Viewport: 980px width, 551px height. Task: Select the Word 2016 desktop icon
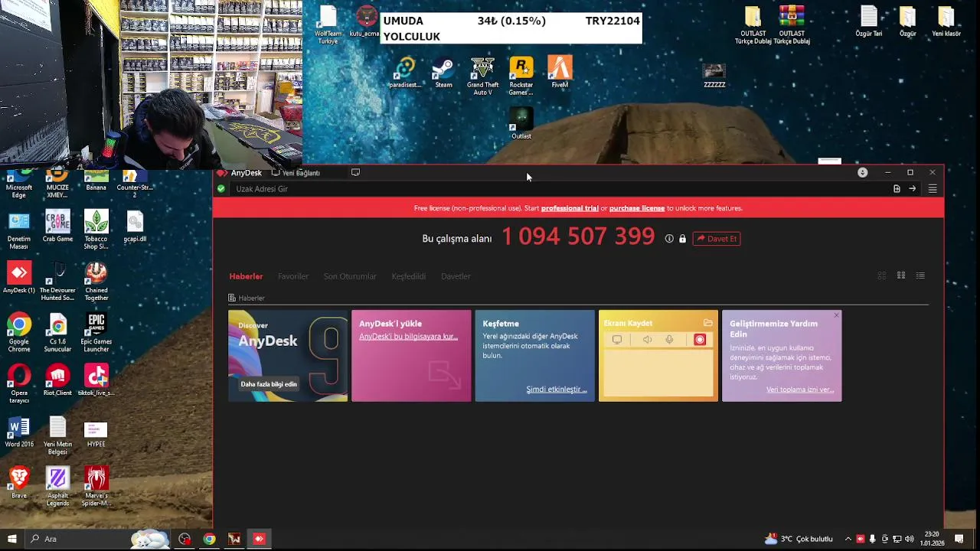coord(19,432)
